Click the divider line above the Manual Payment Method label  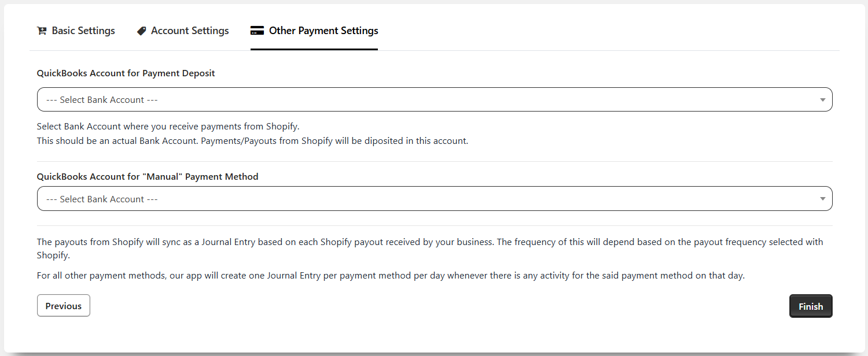pyautogui.click(x=434, y=162)
